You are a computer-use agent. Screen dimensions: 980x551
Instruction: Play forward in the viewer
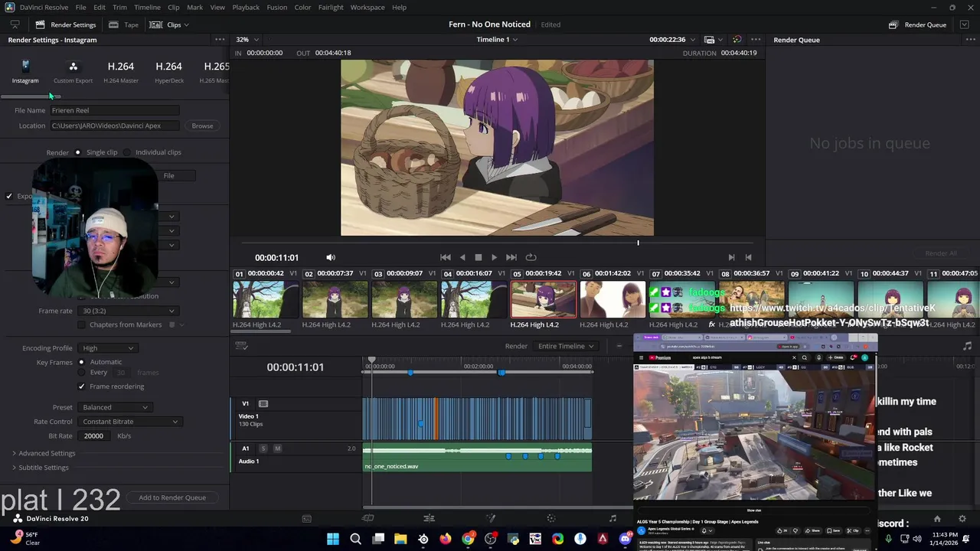pos(494,257)
